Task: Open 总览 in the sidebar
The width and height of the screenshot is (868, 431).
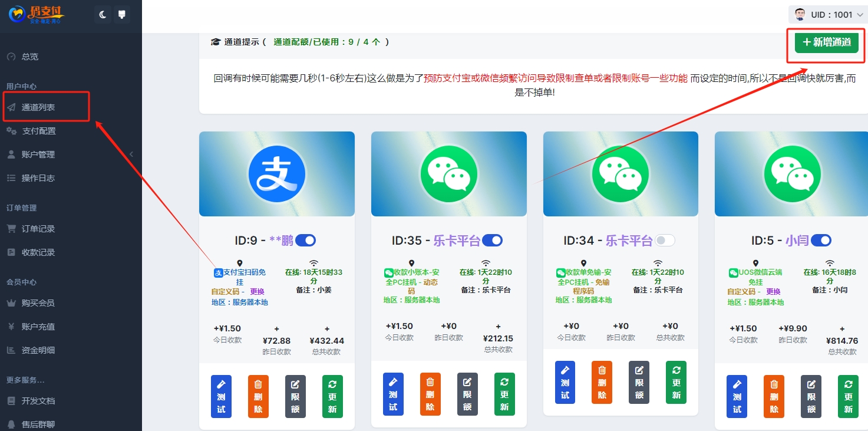Action: (30, 57)
